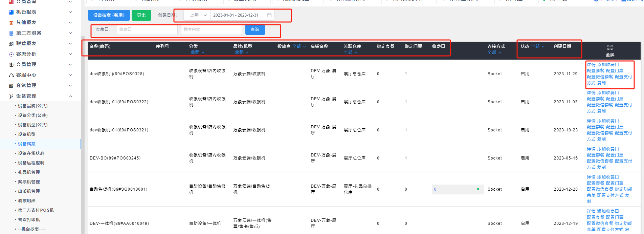The height and width of the screenshot is (234, 644).
Task: Collapse the 设备管理 menu chevron
Action: 70,96
